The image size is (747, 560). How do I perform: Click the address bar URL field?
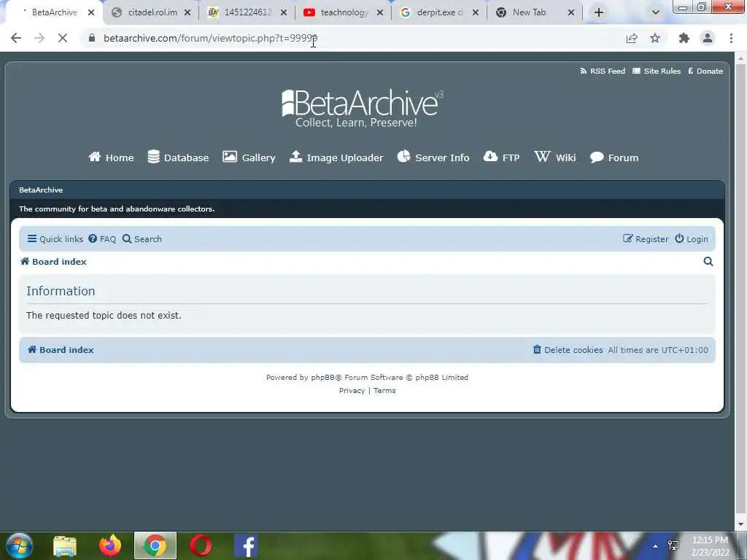(352, 38)
